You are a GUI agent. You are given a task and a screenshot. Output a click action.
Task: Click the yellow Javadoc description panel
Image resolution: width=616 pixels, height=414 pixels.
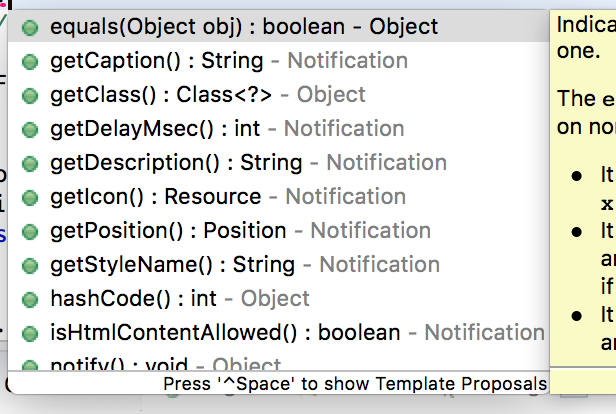583,200
